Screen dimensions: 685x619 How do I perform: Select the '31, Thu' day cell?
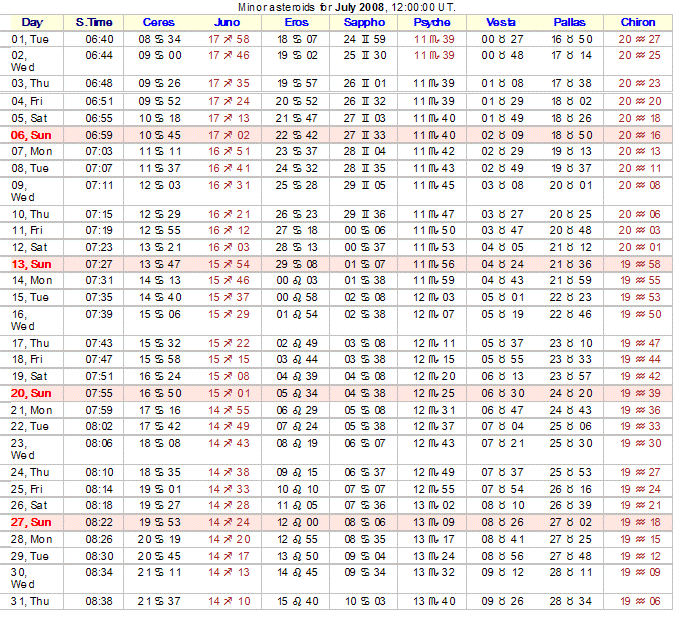point(30,601)
